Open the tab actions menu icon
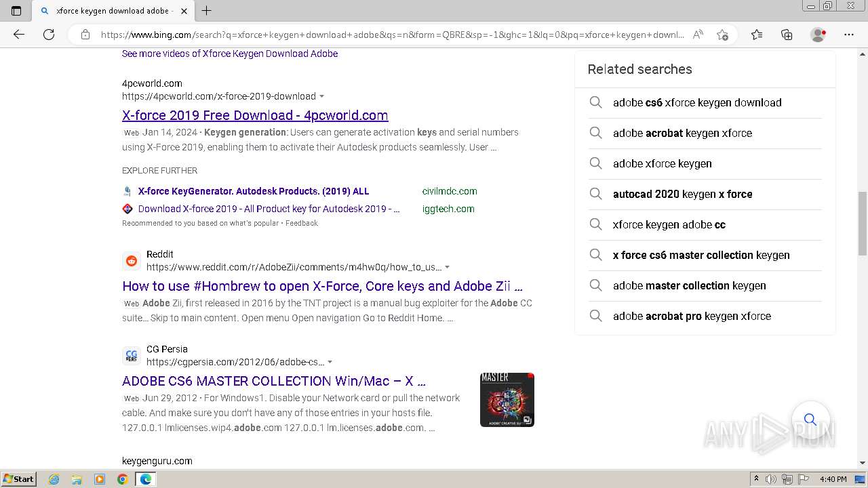 pyautogui.click(x=16, y=11)
